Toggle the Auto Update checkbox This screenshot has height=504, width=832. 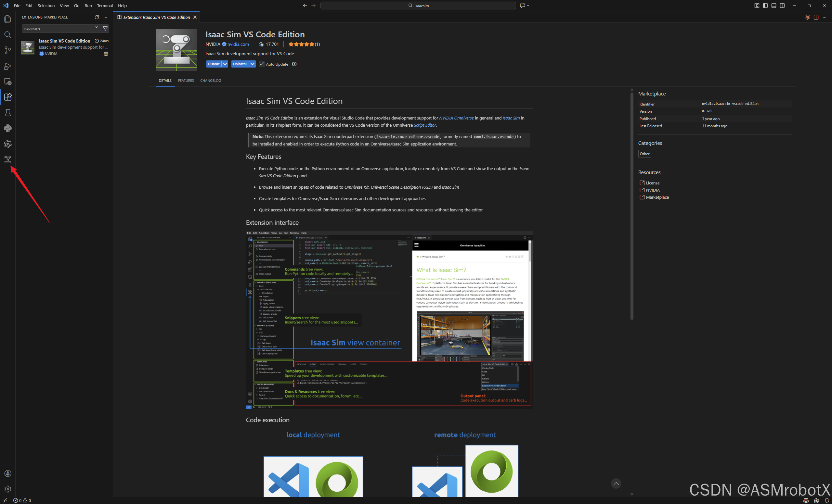[262, 64]
